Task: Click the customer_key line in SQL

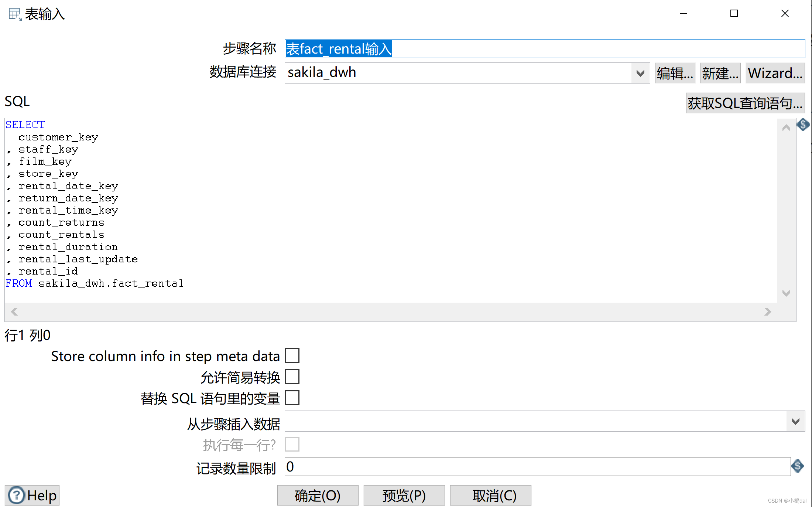Action: 58,137
